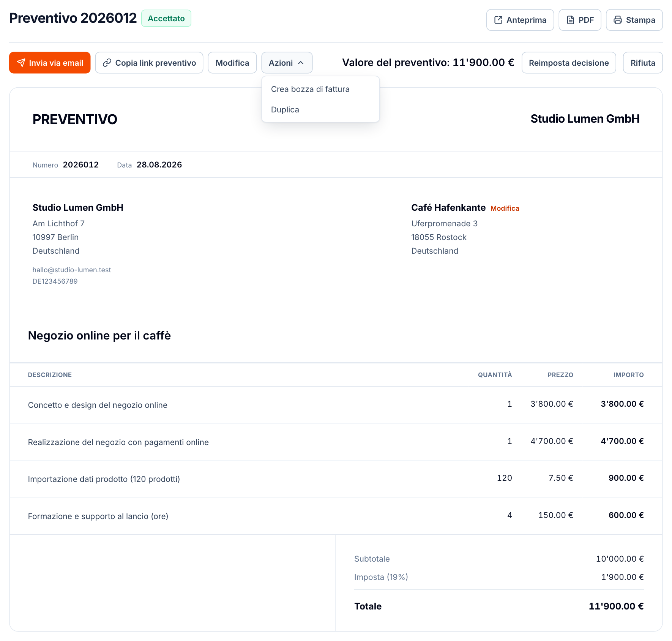Open the Modifica button in the toolbar
Viewport: 672px width, 641px height.
(232, 63)
